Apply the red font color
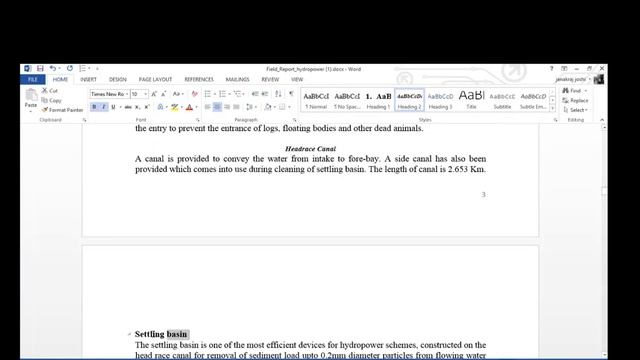The image size is (640, 360). (x=189, y=107)
